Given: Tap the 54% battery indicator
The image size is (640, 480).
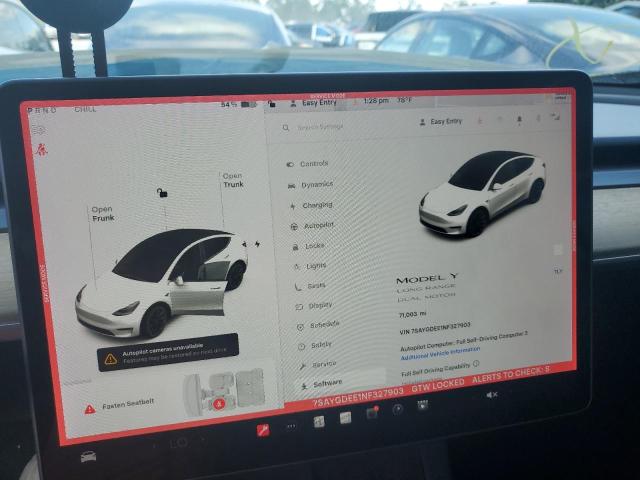Looking at the screenshot, I should [238, 104].
